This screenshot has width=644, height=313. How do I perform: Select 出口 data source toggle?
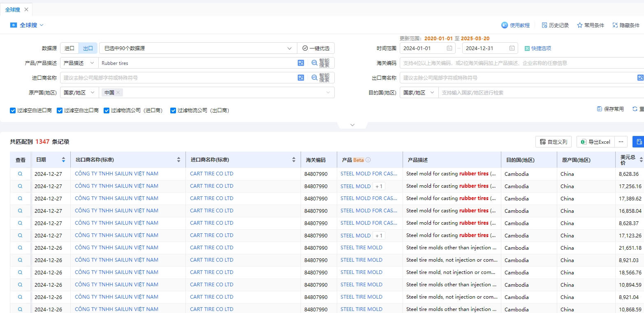click(88, 48)
